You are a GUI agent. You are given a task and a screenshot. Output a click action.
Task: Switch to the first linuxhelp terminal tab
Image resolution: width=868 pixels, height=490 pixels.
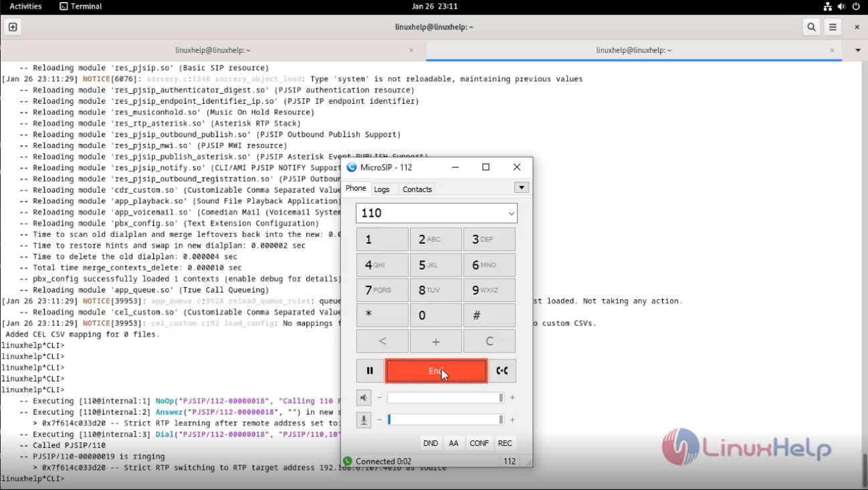[213, 50]
